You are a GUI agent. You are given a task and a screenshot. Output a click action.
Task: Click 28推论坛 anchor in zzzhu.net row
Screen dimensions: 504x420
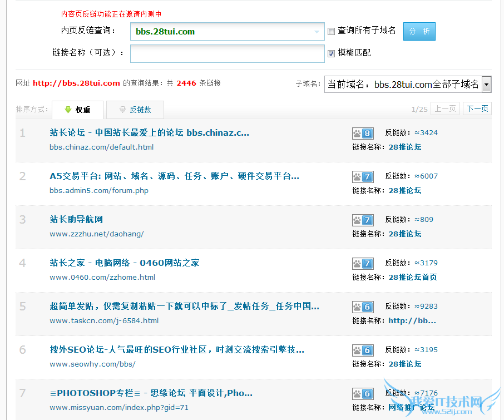click(x=405, y=234)
